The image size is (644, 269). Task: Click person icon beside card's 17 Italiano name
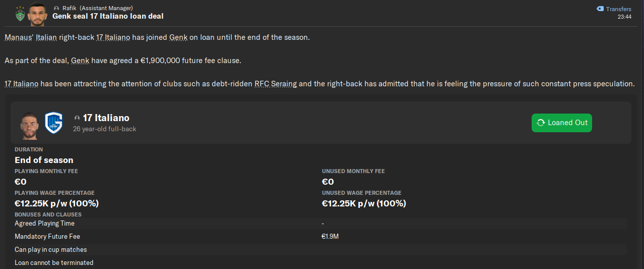77,118
